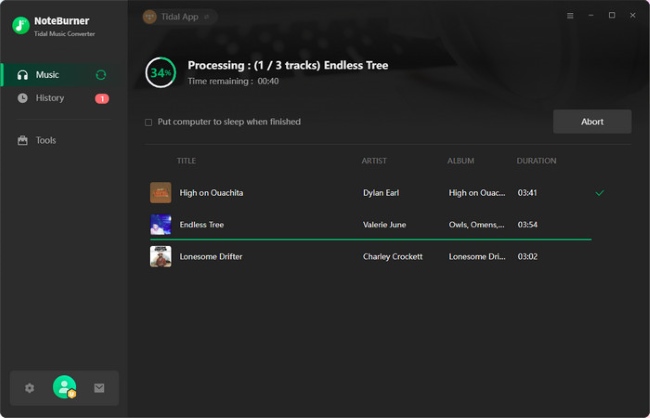Screen dimensions: 650x418
Task: Click Endless Tree album thumbnail
Action: (x=160, y=224)
